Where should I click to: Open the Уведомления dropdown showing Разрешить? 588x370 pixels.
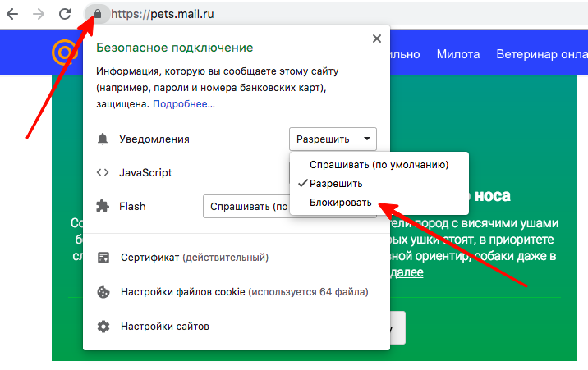pos(333,139)
